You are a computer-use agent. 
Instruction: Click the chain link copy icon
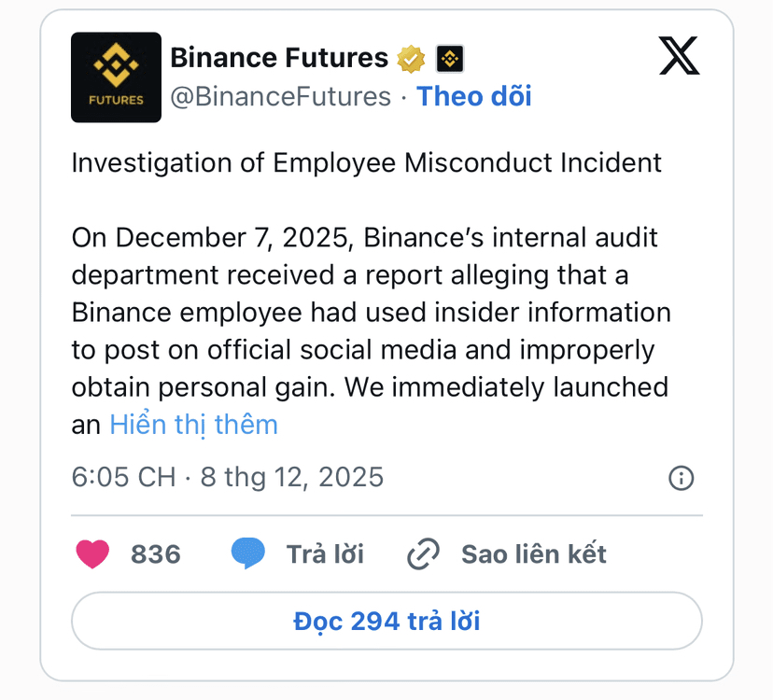coord(423,554)
